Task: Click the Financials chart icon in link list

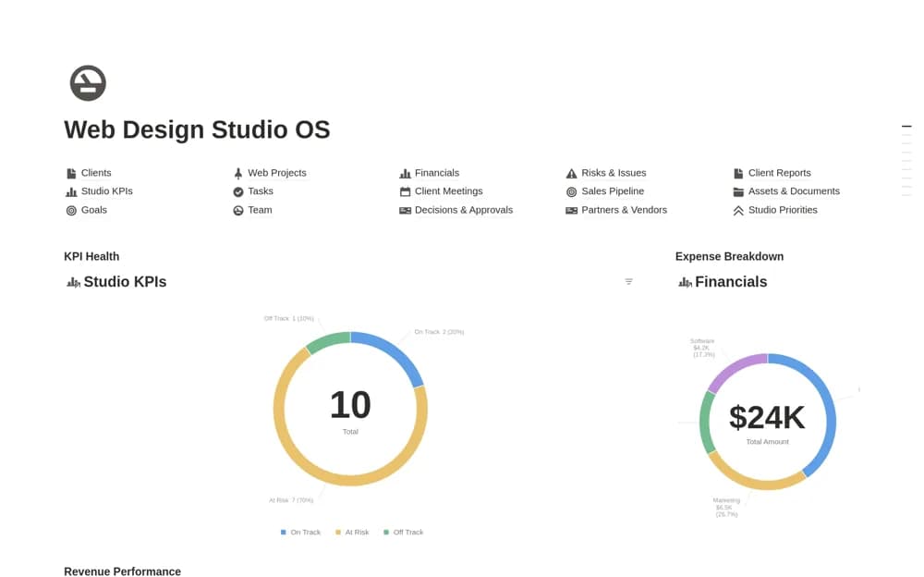Action: pyautogui.click(x=405, y=174)
